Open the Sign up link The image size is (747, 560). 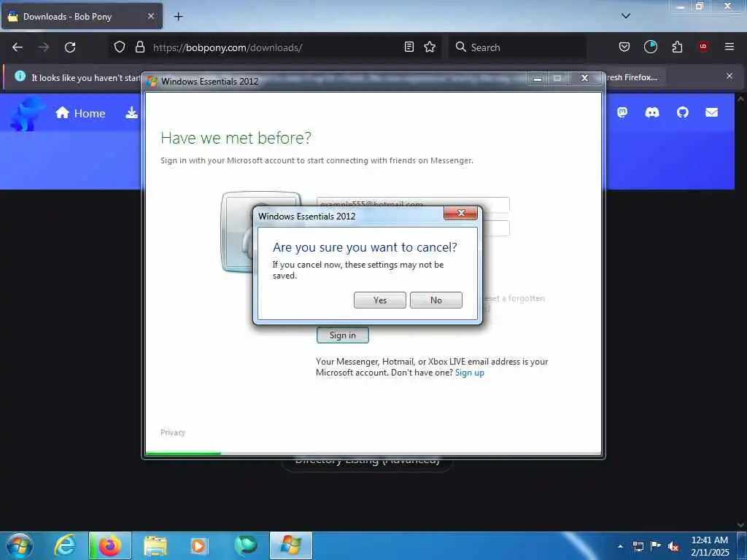tap(469, 373)
